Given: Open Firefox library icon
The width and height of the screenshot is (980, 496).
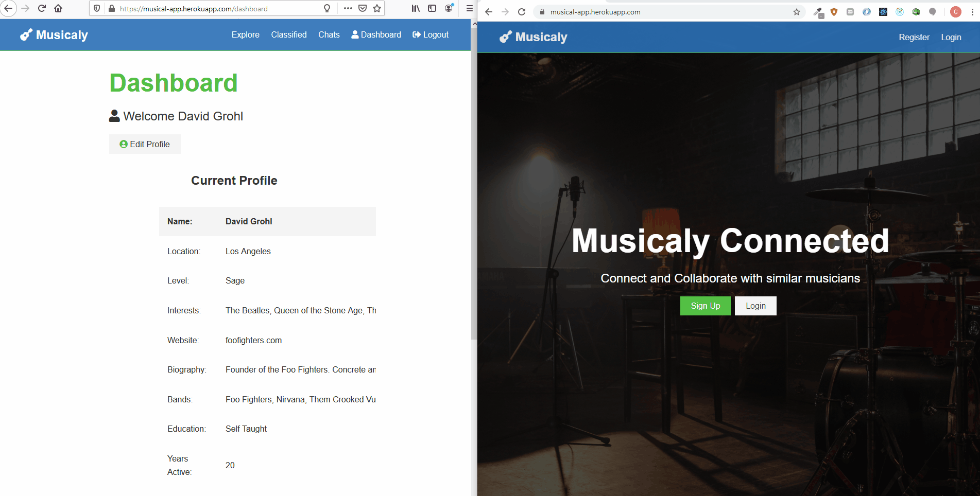Looking at the screenshot, I should tap(416, 8).
